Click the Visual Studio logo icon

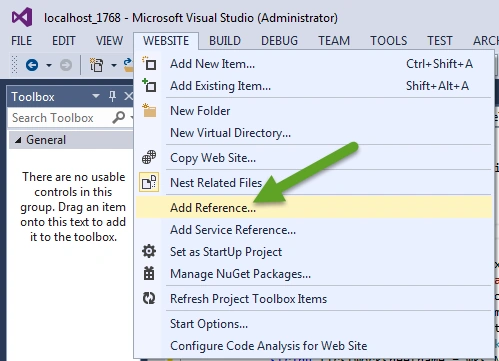point(22,17)
